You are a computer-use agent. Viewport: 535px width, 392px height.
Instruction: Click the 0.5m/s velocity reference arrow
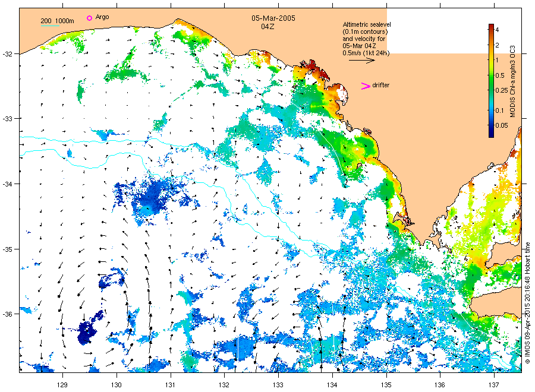362,61
